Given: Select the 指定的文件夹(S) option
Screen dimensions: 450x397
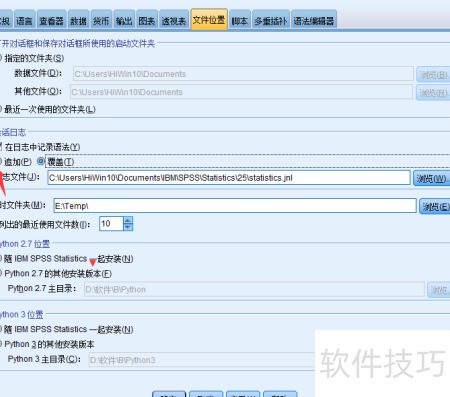Looking at the screenshot, I should point(32,58).
